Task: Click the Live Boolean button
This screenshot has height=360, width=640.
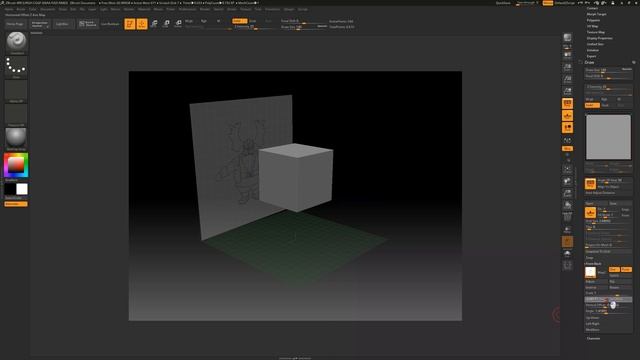Action: [x=110, y=24]
